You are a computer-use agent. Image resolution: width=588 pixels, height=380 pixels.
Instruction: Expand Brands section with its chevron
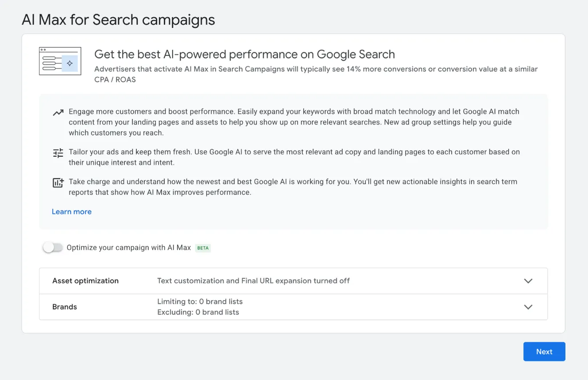tap(528, 307)
